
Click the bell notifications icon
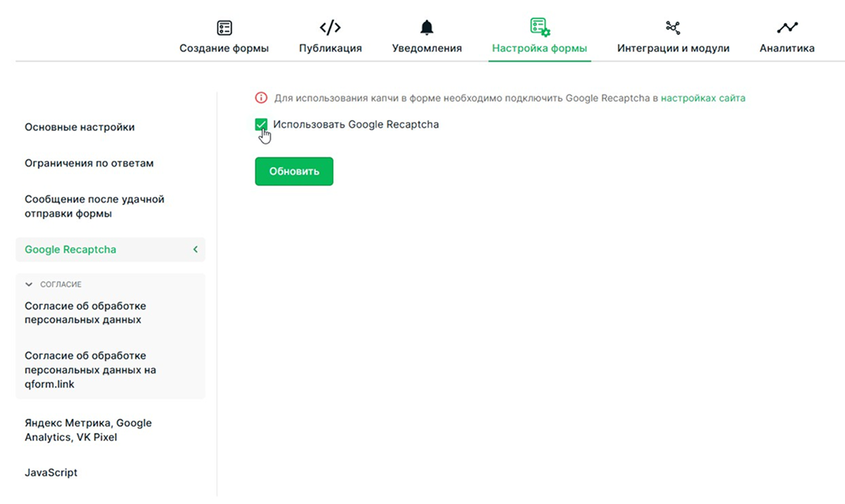point(427,28)
